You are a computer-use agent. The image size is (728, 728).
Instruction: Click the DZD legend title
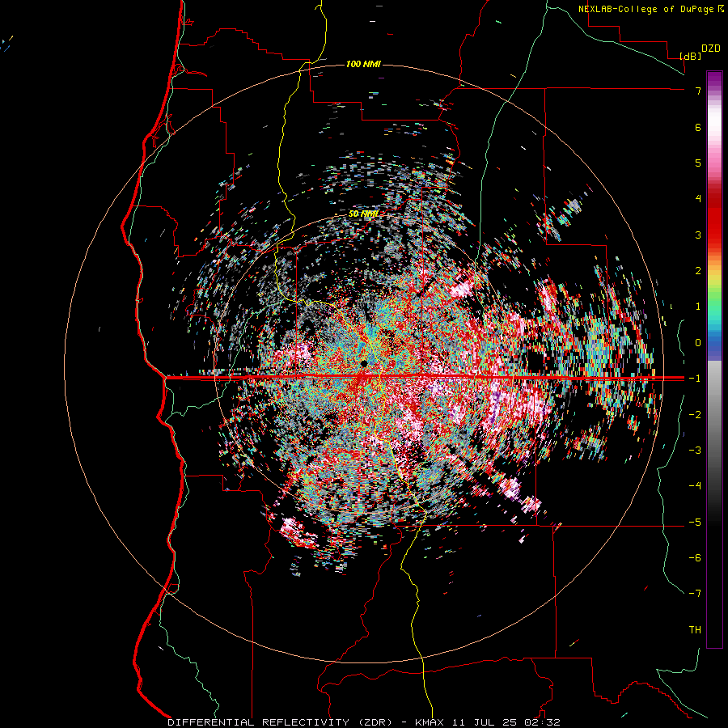[711, 49]
